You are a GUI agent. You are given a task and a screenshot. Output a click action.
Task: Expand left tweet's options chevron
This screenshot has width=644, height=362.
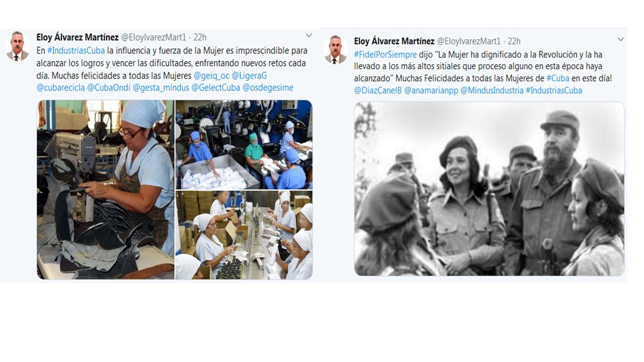click(x=308, y=36)
